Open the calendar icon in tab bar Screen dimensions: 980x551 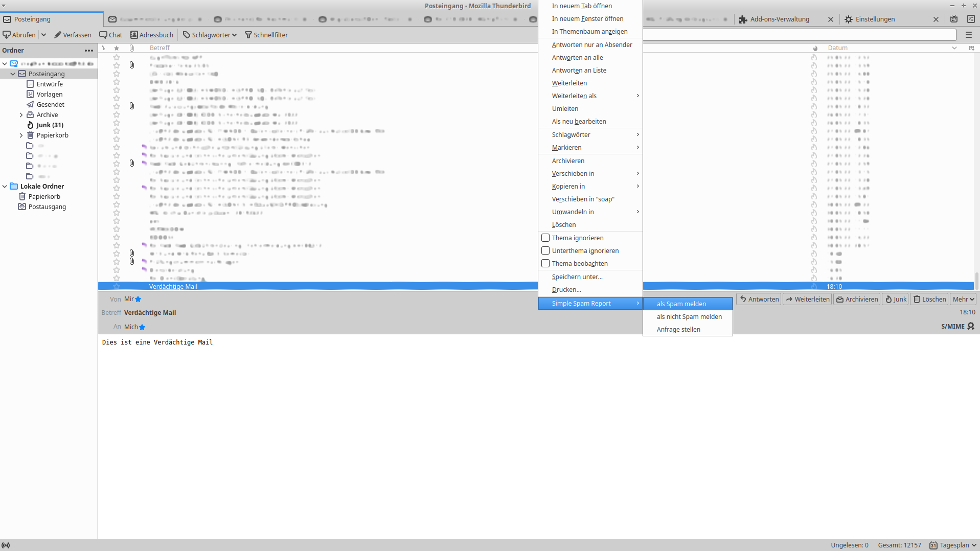pyautogui.click(x=954, y=19)
